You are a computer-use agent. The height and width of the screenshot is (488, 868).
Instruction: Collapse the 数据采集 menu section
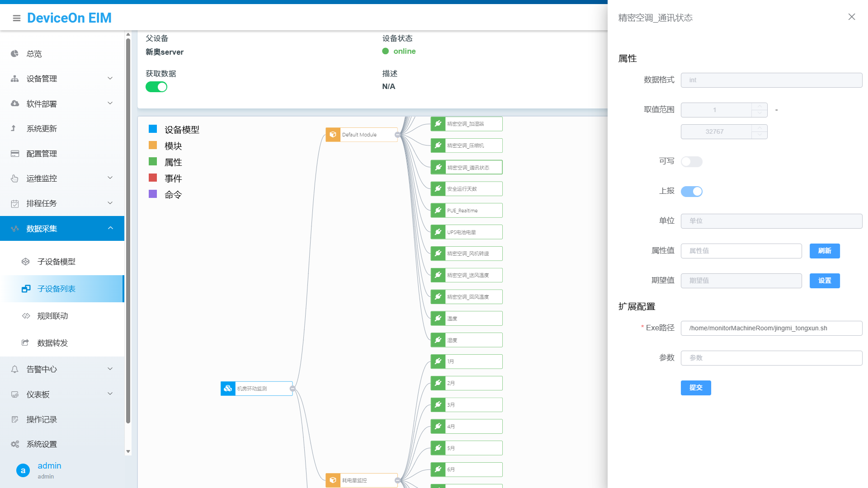[x=110, y=229]
